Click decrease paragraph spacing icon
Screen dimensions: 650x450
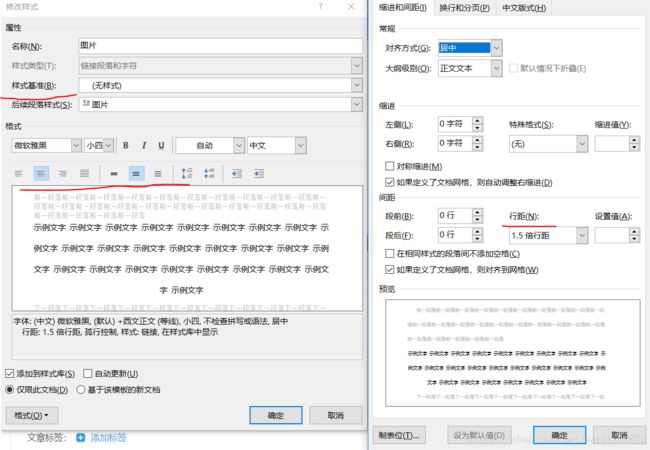pyautogui.click(x=209, y=174)
